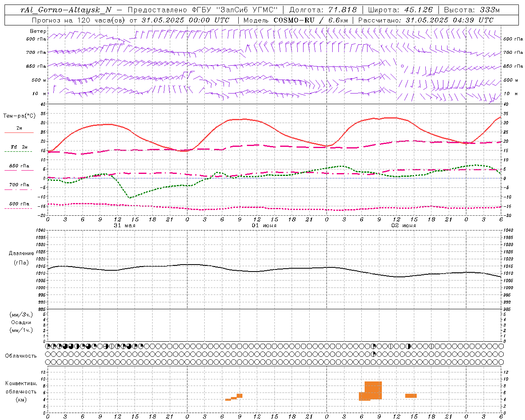
Task: Click the Конвективн. label
Action: [21, 383]
